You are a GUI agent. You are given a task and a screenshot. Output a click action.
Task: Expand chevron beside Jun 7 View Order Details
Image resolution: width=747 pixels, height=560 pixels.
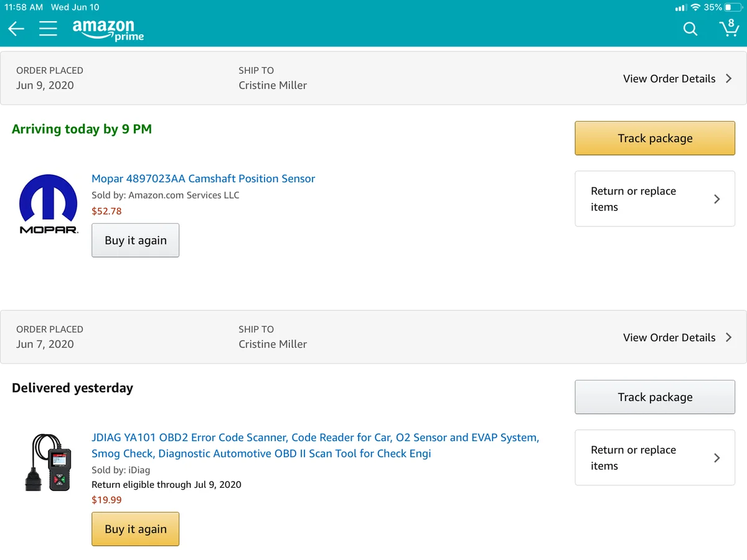(x=728, y=337)
